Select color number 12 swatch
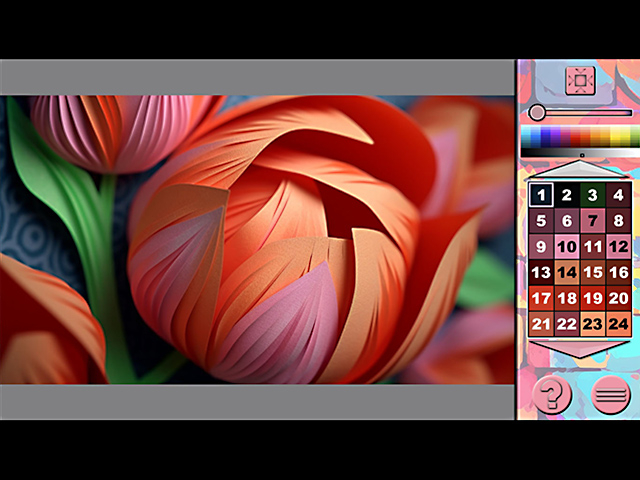 (619, 247)
